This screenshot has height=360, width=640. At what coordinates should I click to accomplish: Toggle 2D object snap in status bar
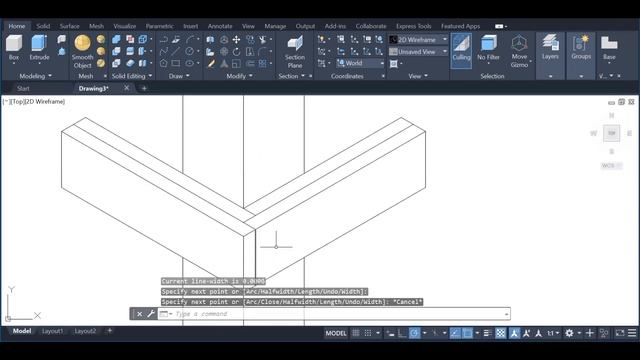coord(467,333)
